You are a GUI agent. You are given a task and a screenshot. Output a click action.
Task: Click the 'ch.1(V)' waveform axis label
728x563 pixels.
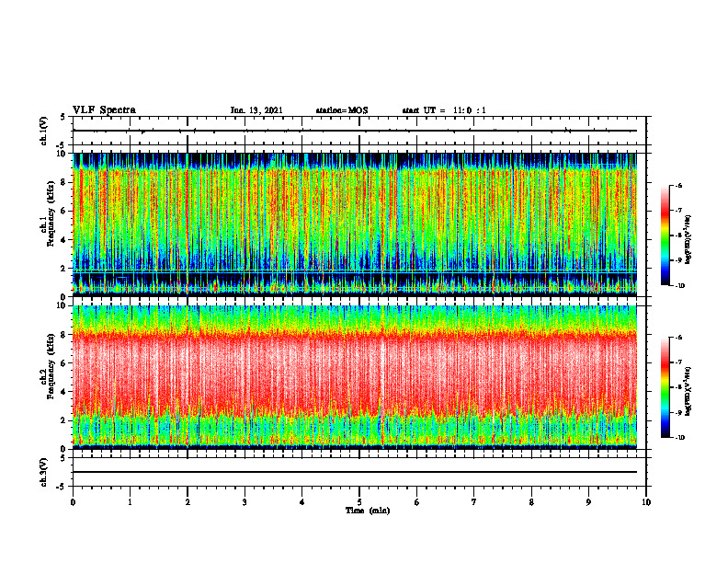(x=44, y=131)
